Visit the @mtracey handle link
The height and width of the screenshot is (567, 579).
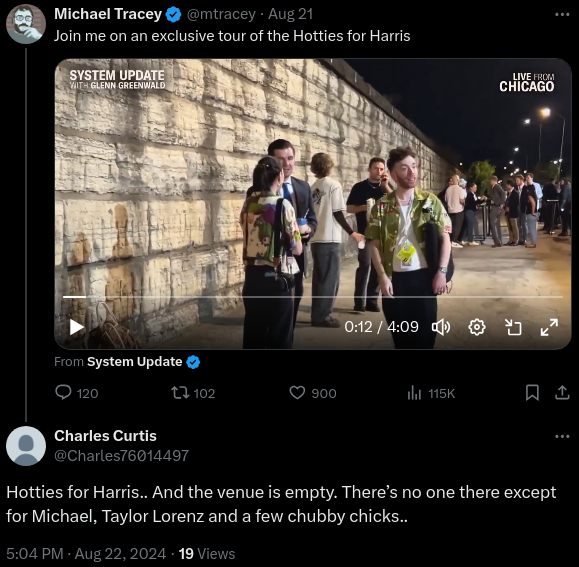coord(221,14)
